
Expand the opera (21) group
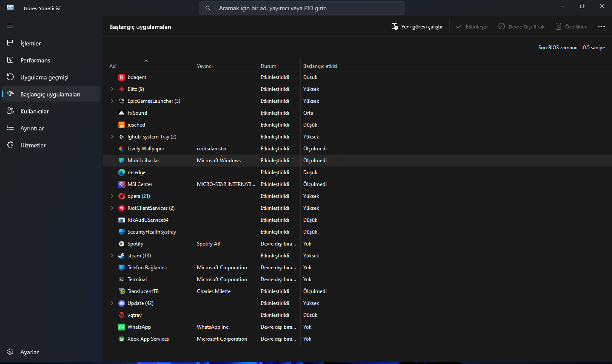[112, 196]
